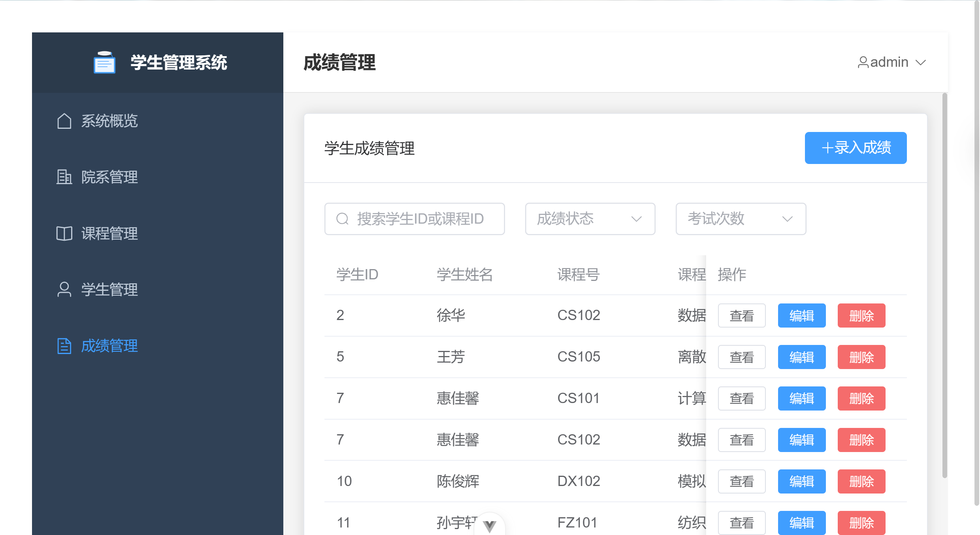Click the user icon before admin
The image size is (980, 535).
coord(863,62)
